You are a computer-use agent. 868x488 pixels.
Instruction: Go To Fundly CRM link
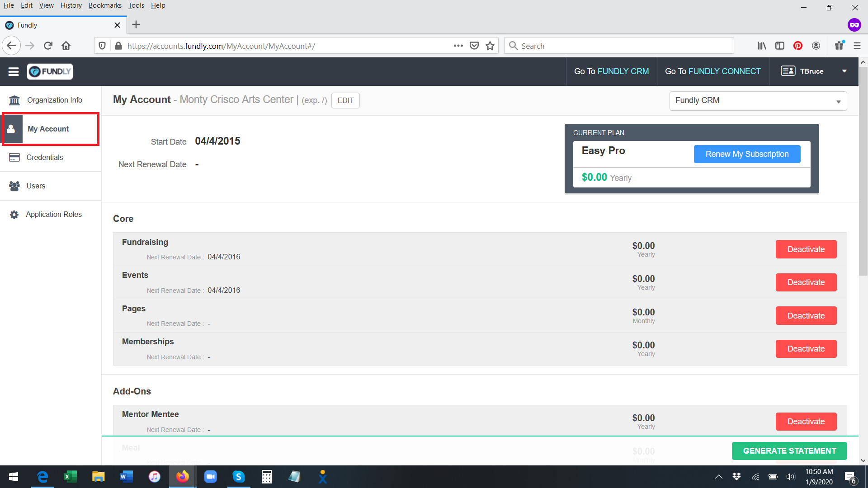click(x=611, y=71)
